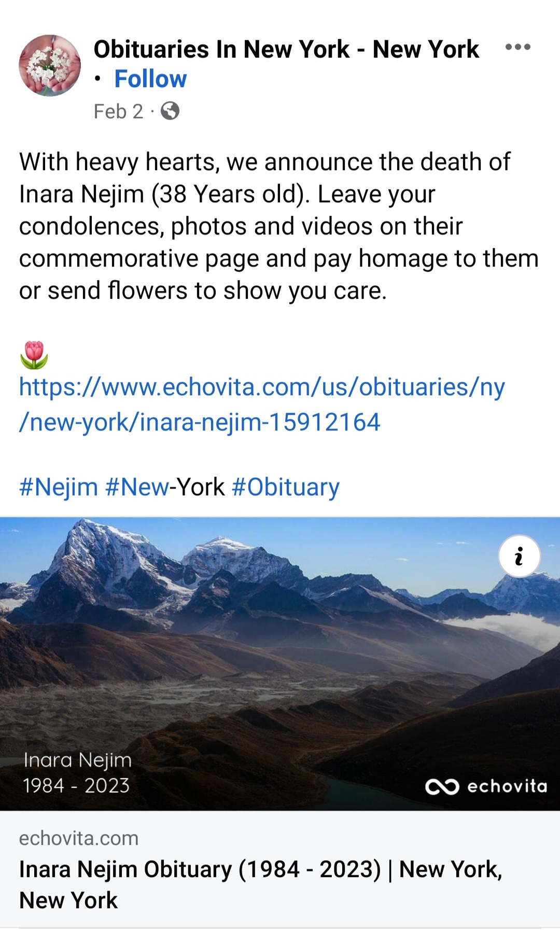The height and width of the screenshot is (930, 560).
Task: Tap the public globe privacy icon
Action: point(170,111)
